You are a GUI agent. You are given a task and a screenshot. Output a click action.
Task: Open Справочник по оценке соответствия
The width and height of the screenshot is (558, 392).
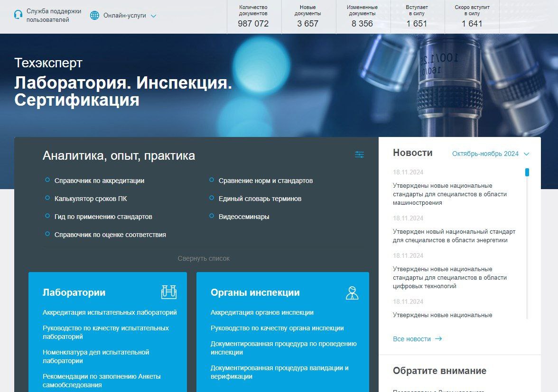110,235
